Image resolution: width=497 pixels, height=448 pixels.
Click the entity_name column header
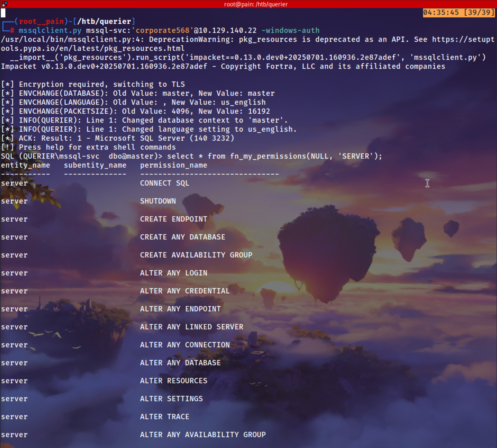point(25,165)
